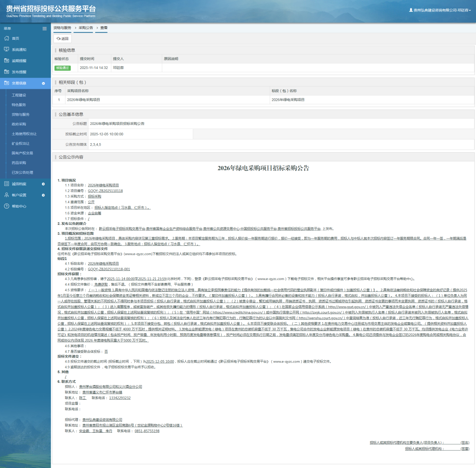Click the 发布提醒 folder icon
Image resolution: width=476 pixels, height=468 pixels.
[x=6, y=72]
